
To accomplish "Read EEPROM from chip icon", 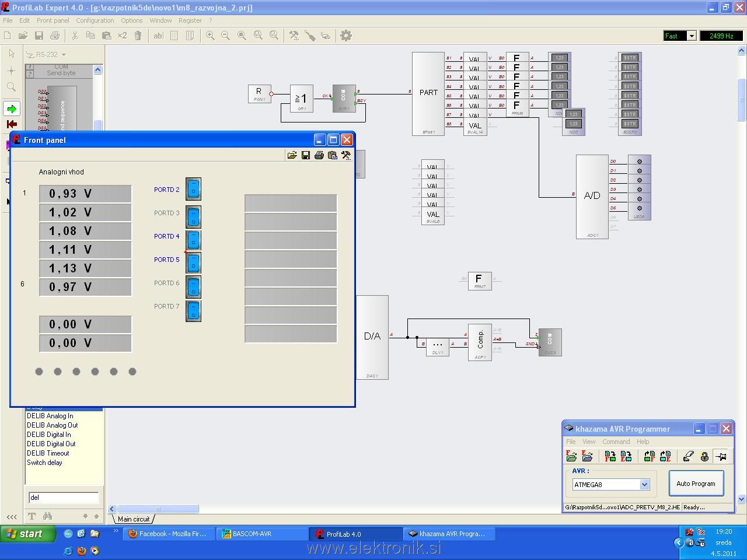I will 665,456.
